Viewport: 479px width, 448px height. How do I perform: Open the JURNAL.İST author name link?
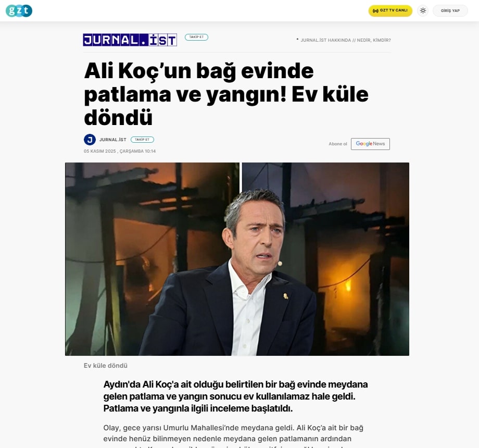(113, 140)
